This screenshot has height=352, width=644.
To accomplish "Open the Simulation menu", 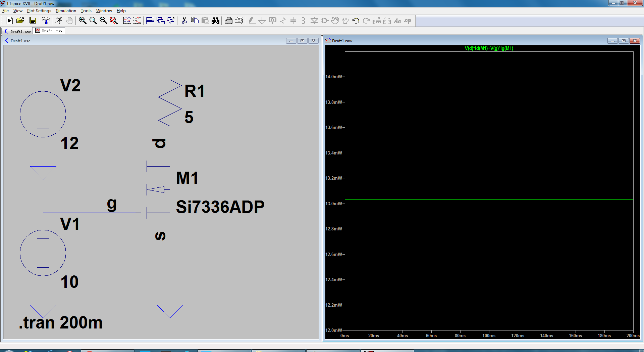I will point(66,11).
